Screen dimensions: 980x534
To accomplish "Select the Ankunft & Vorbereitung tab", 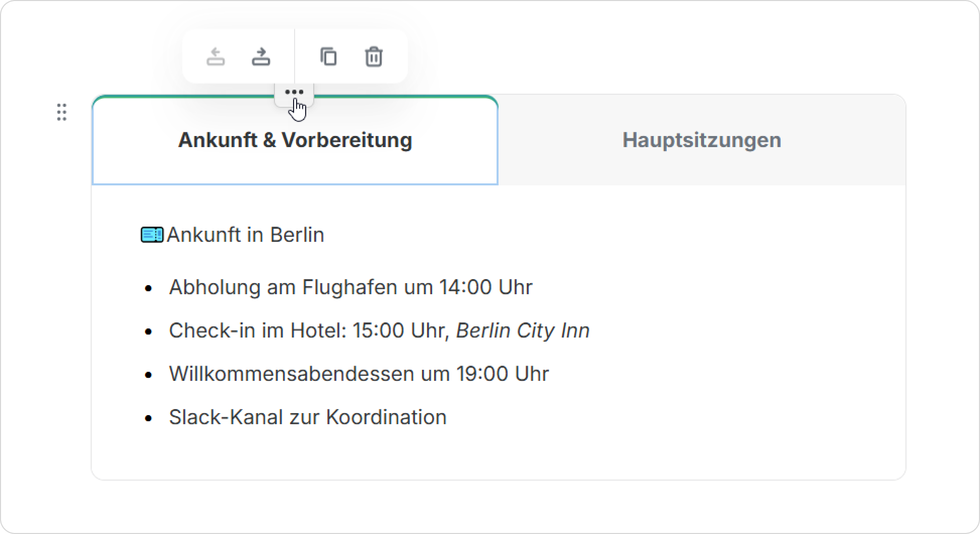I will tap(295, 140).
